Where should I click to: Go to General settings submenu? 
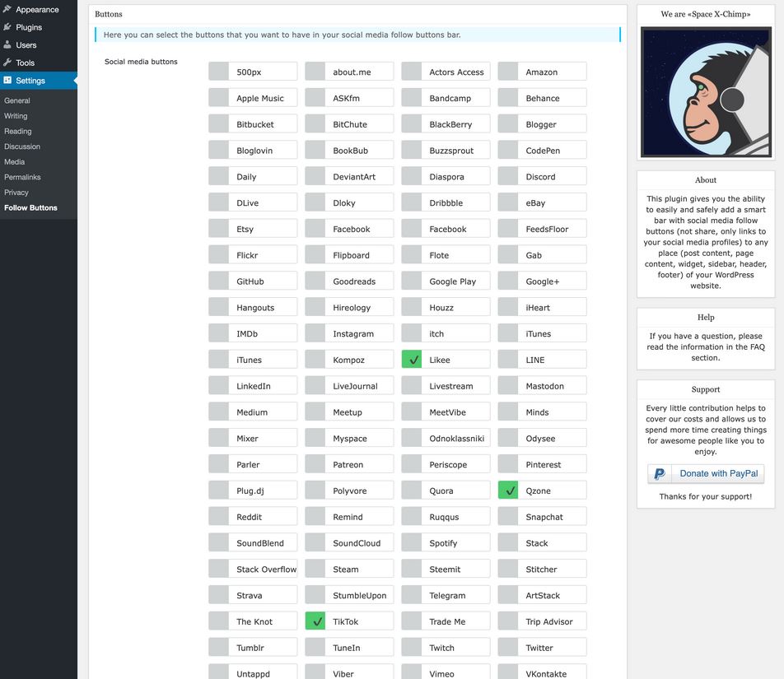click(x=17, y=100)
